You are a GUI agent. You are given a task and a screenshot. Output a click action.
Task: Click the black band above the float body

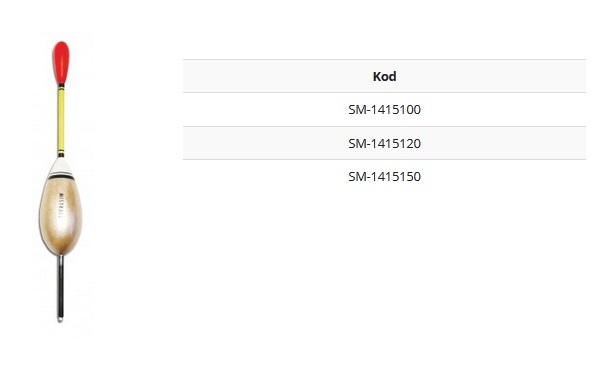[x=61, y=177]
